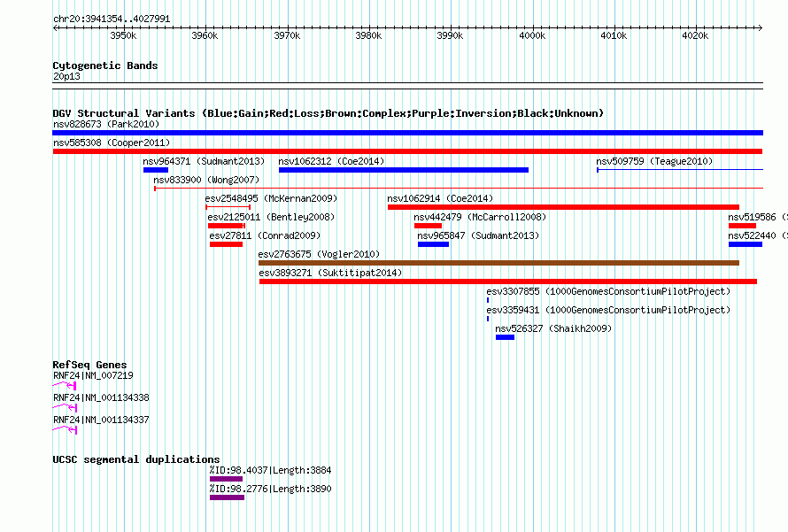This screenshot has height=532, width=788.
Task: Open the esv3359431 1000GenomesConsortiumPilotProject label
Action: tap(608, 310)
